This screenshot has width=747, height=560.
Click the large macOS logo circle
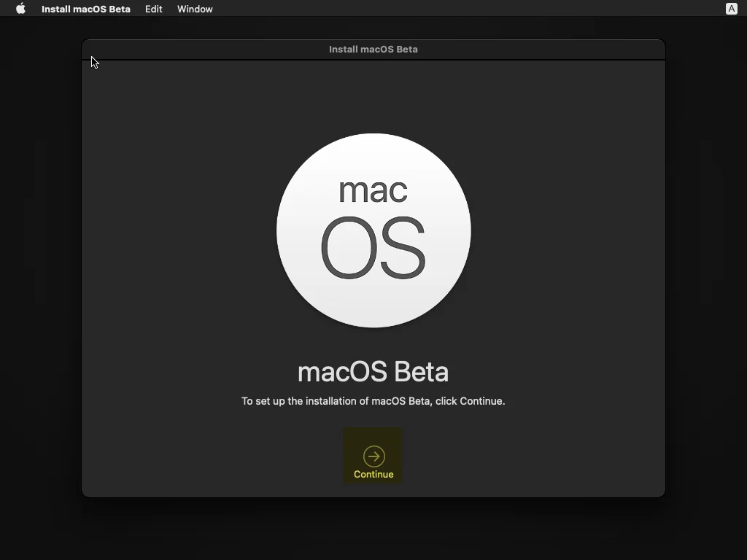pyautogui.click(x=373, y=230)
